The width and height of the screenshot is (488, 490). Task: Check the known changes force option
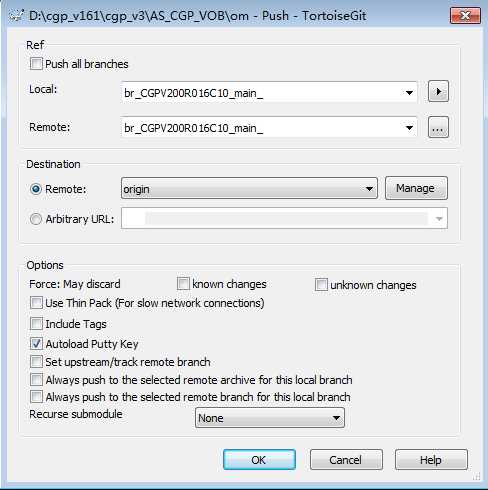click(183, 284)
